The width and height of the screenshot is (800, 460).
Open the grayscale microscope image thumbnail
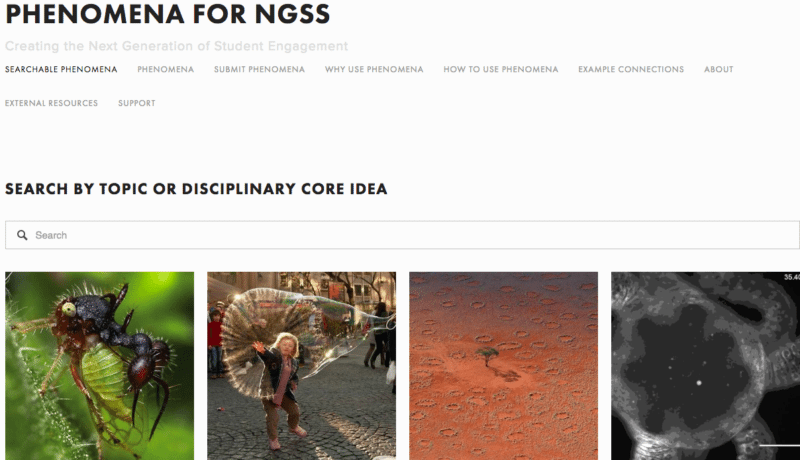tap(706, 366)
